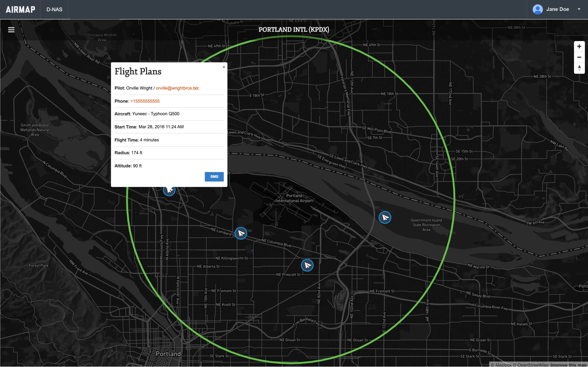Open the hamburger navigation menu
The height and width of the screenshot is (367, 588).
(x=11, y=29)
